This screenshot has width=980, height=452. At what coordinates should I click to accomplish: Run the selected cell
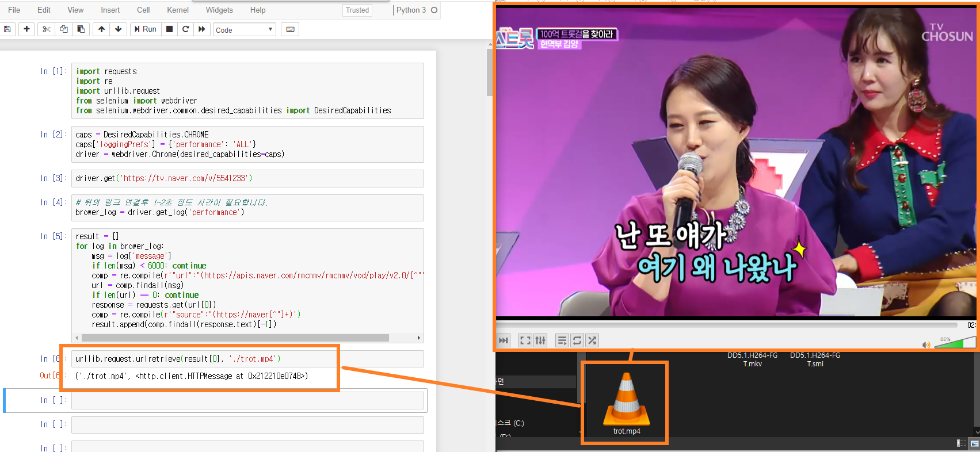pyautogui.click(x=146, y=29)
